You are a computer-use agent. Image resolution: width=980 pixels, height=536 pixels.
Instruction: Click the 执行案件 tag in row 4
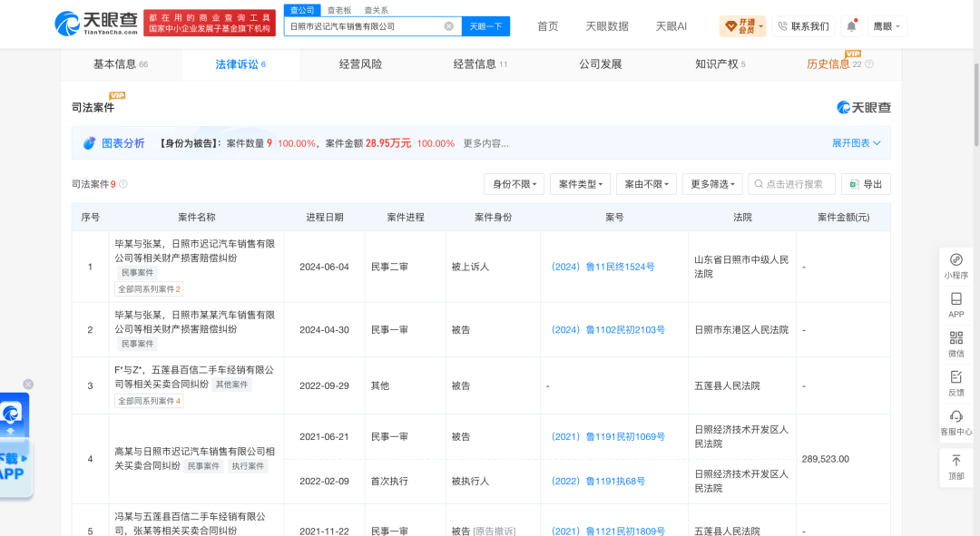click(x=248, y=466)
